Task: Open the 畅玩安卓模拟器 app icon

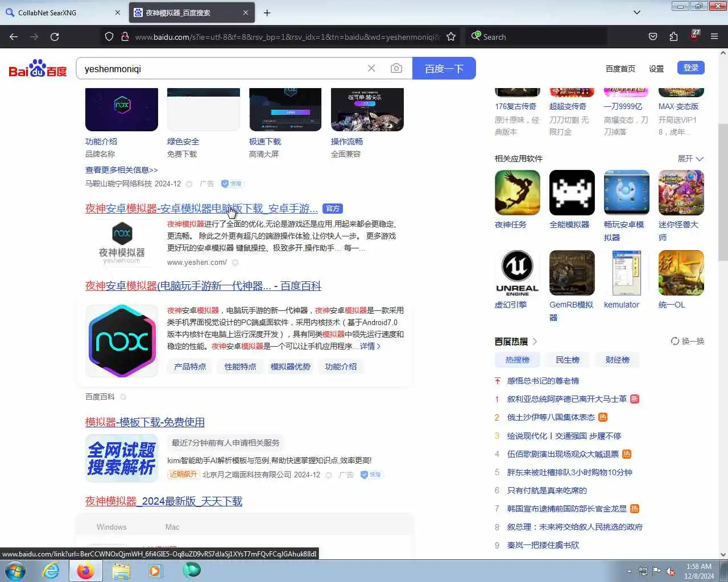Action: pyautogui.click(x=626, y=193)
